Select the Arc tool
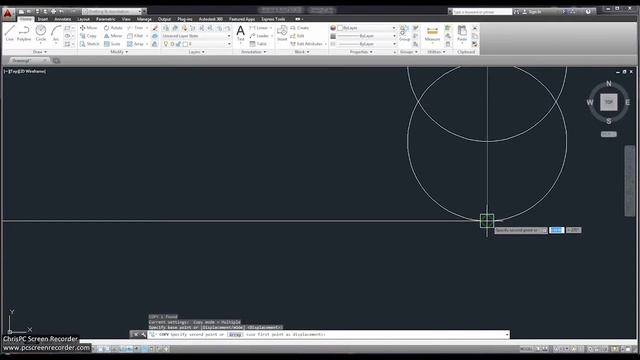640x360 pixels. point(56,33)
